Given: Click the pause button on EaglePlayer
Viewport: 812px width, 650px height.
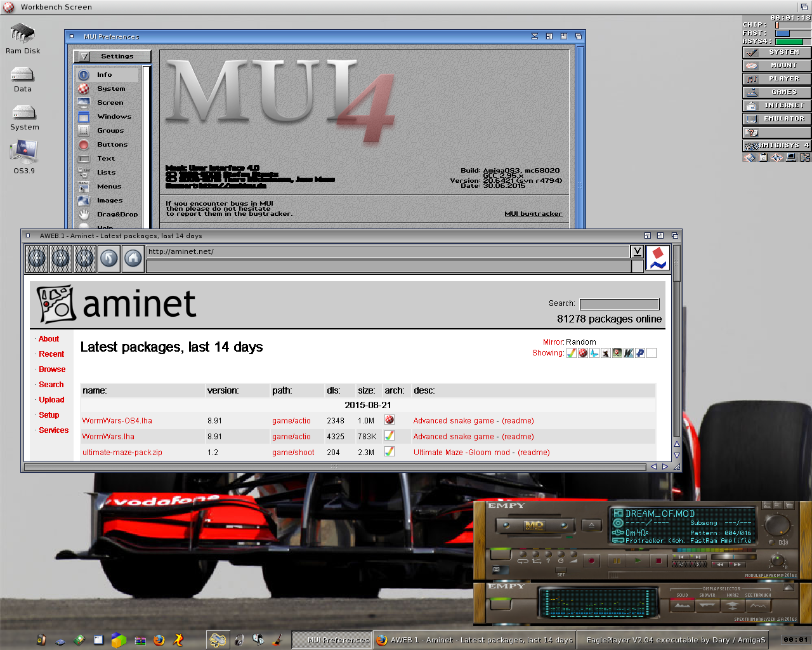Looking at the screenshot, I should coord(617,561).
